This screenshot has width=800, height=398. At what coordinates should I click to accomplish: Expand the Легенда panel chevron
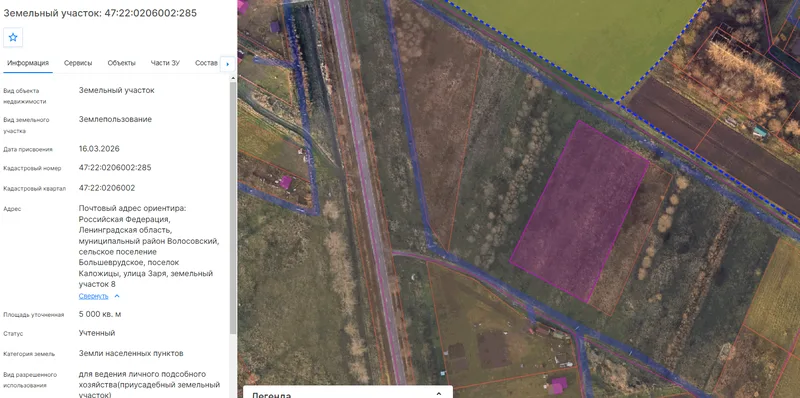(x=438, y=394)
